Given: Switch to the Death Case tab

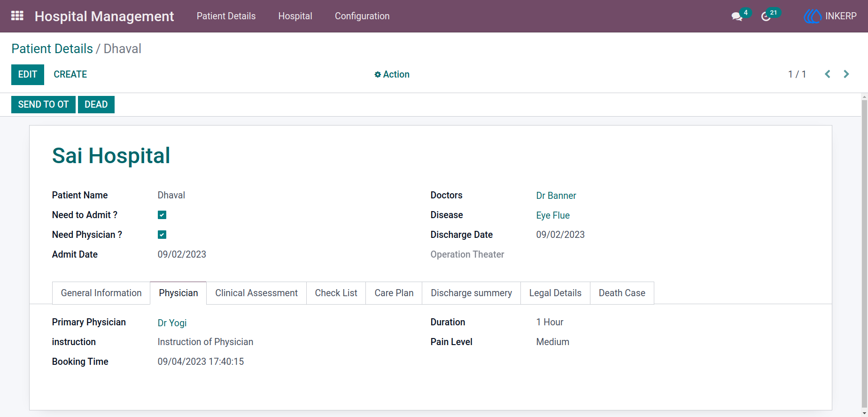Looking at the screenshot, I should 622,293.
